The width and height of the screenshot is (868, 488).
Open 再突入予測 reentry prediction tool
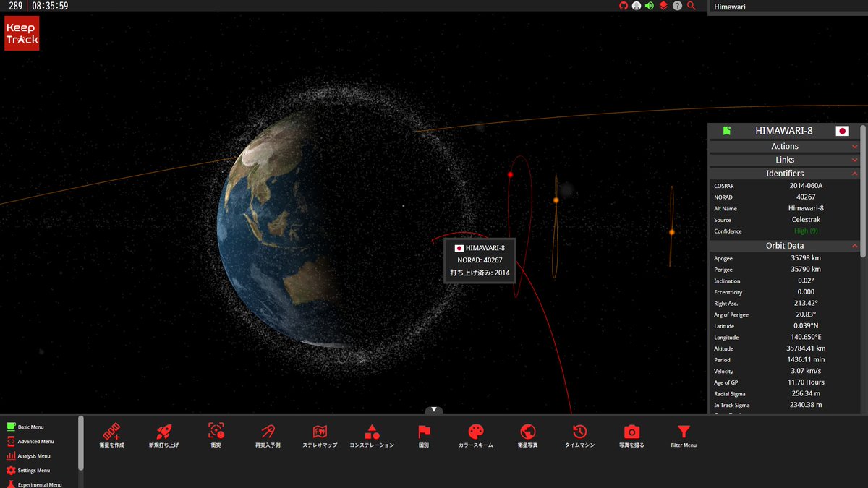(268, 436)
